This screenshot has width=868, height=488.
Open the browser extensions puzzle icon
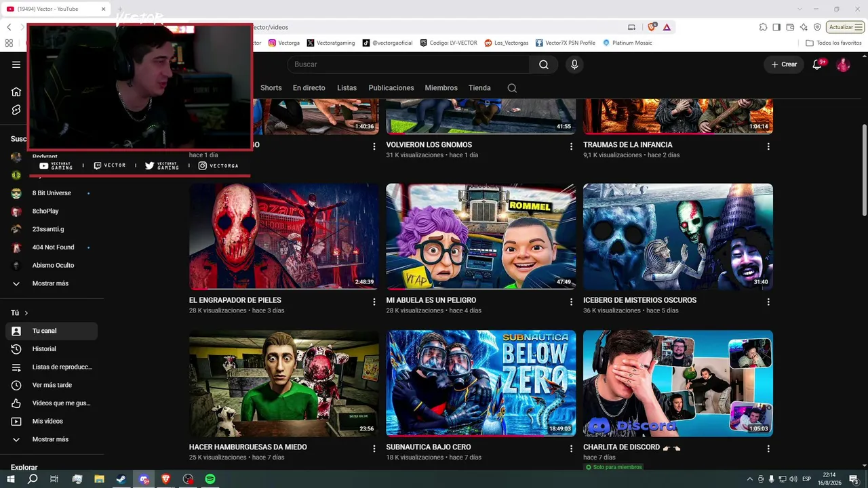pyautogui.click(x=763, y=27)
